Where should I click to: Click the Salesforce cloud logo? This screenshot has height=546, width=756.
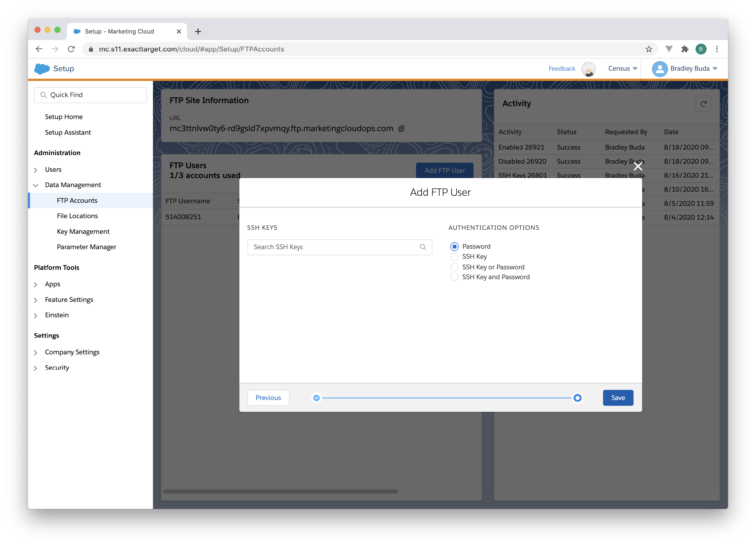pos(42,69)
